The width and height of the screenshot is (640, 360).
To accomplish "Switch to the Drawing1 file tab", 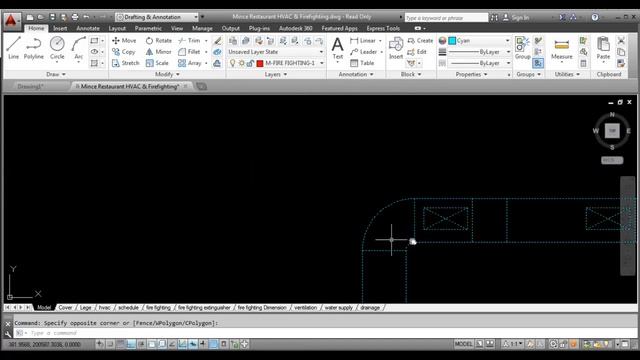I will pyautogui.click(x=30, y=87).
